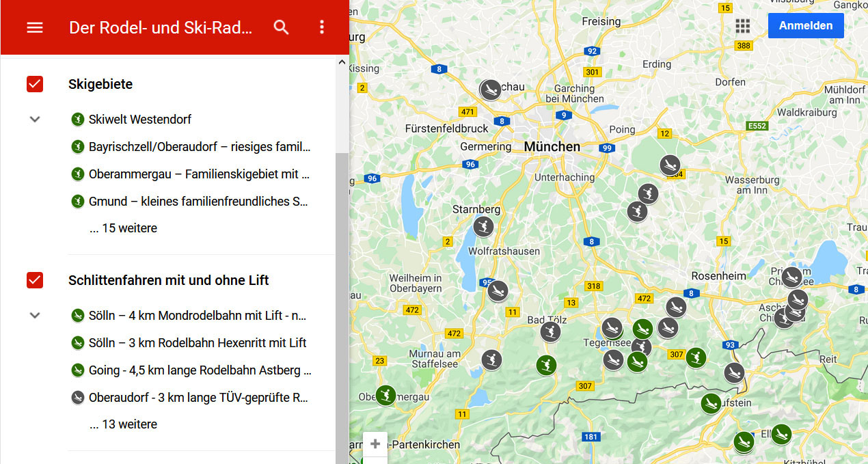
Task: Select the green ski marker south of Bad Tölz
Action: point(545,365)
